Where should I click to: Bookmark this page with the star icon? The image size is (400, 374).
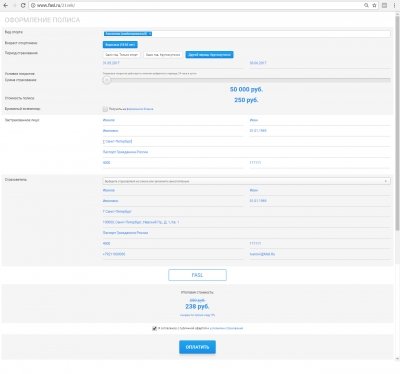(x=374, y=5)
